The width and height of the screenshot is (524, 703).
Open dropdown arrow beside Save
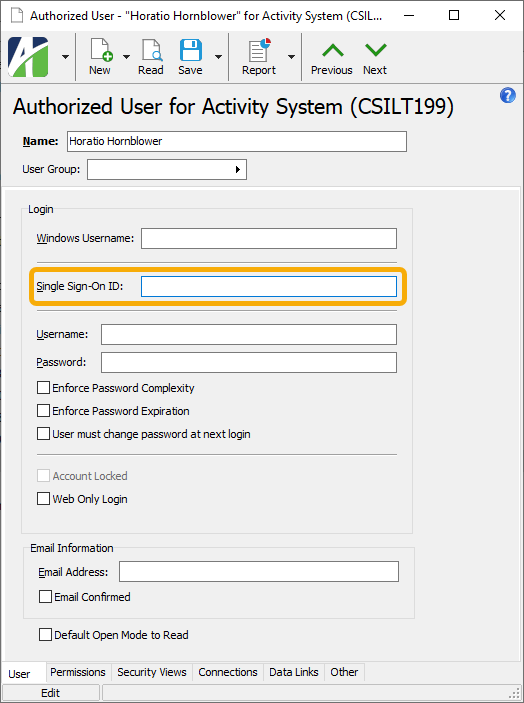tap(218, 57)
